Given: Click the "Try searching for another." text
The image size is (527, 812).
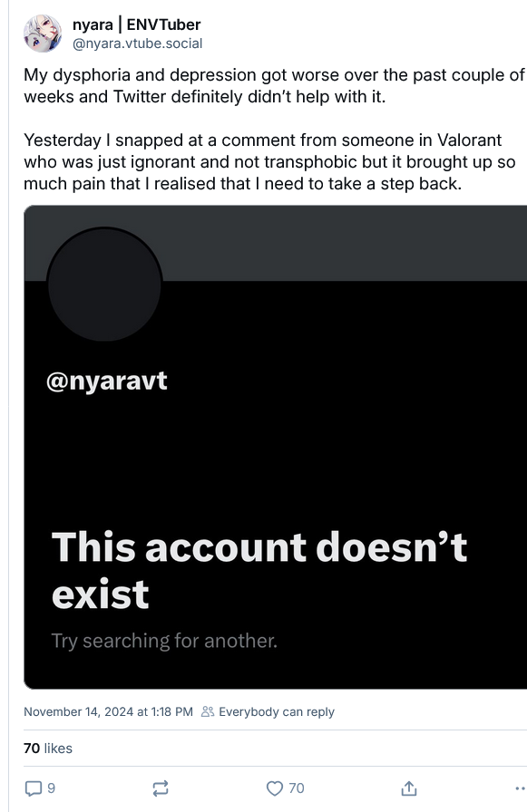Looking at the screenshot, I should pyautogui.click(x=164, y=641).
